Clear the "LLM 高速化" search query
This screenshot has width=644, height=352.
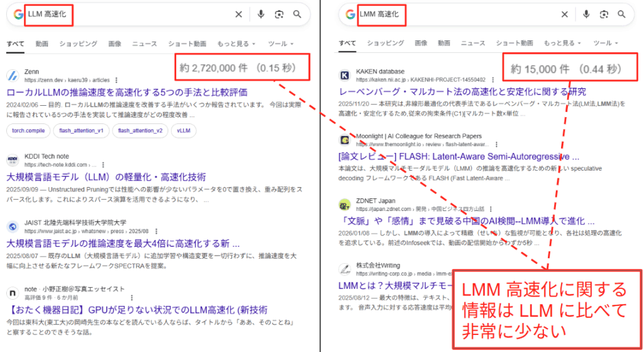click(238, 14)
